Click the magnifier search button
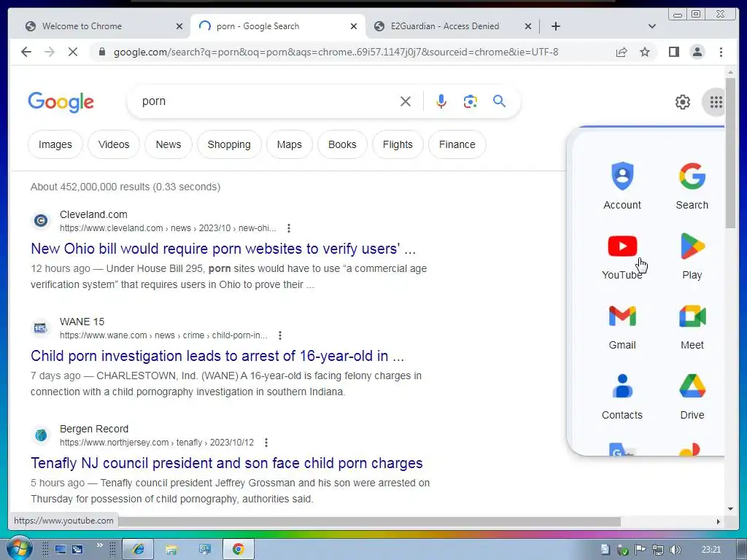 click(499, 101)
